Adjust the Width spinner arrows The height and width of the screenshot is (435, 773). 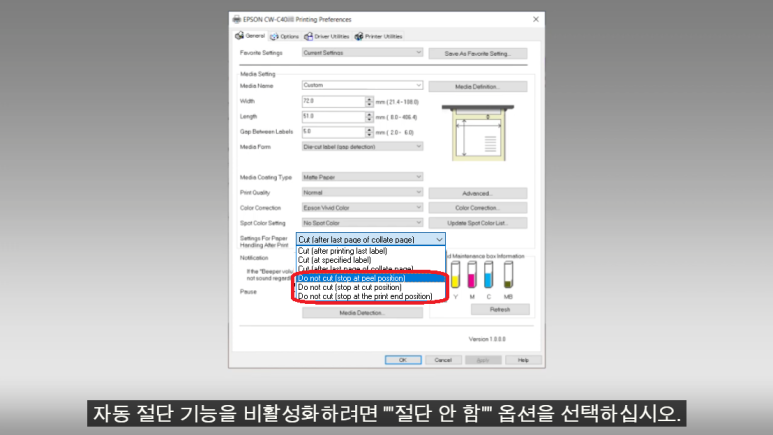369,102
